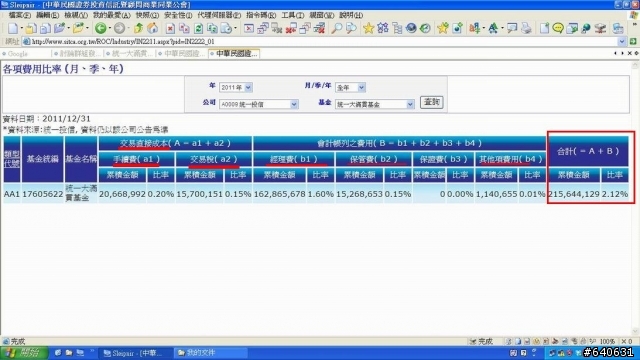This screenshot has width=640, height=360.
Task: Open the 安全性(I) menu
Action: 178,15
